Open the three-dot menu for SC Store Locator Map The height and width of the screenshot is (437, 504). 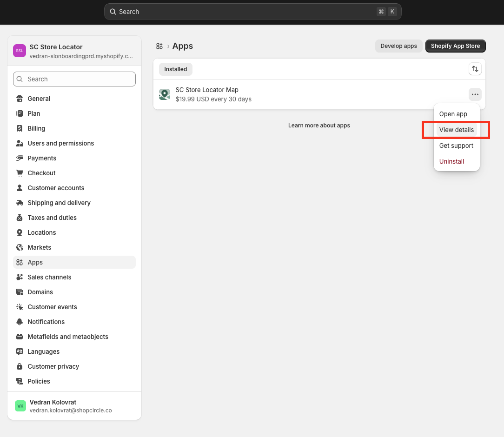tap(475, 94)
